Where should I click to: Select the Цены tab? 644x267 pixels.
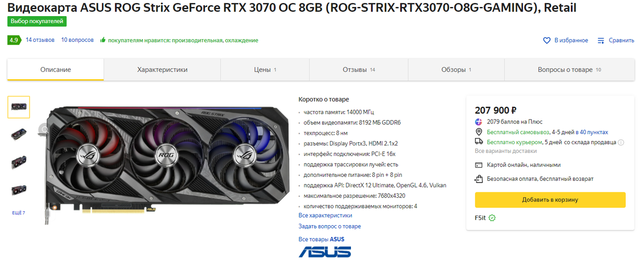(x=265, y=70)
